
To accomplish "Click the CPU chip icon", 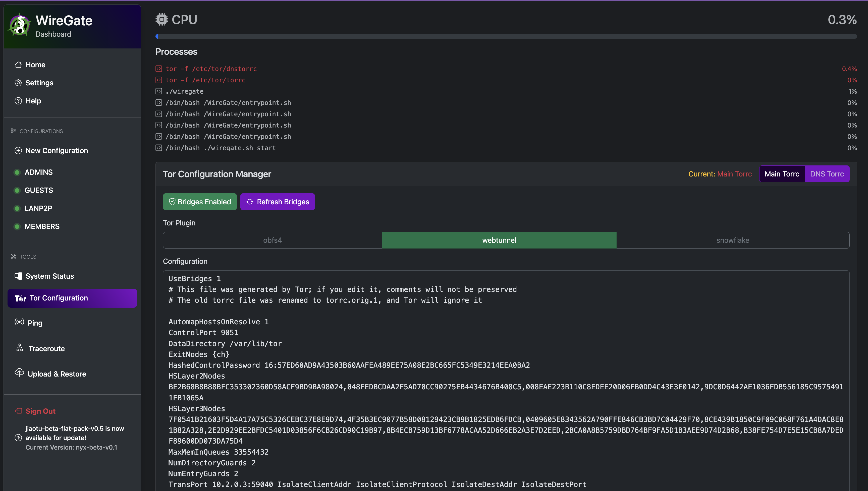I will (161, 19).
